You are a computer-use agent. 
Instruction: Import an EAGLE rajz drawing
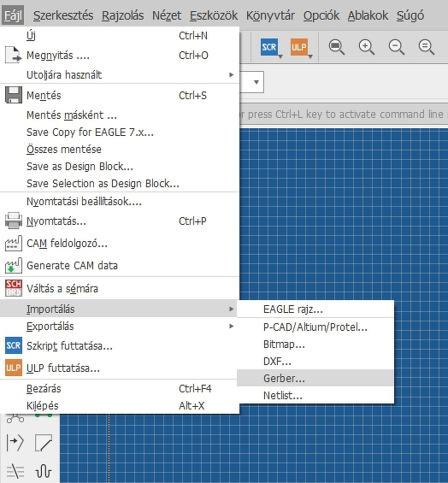click(x=315, y=309)
